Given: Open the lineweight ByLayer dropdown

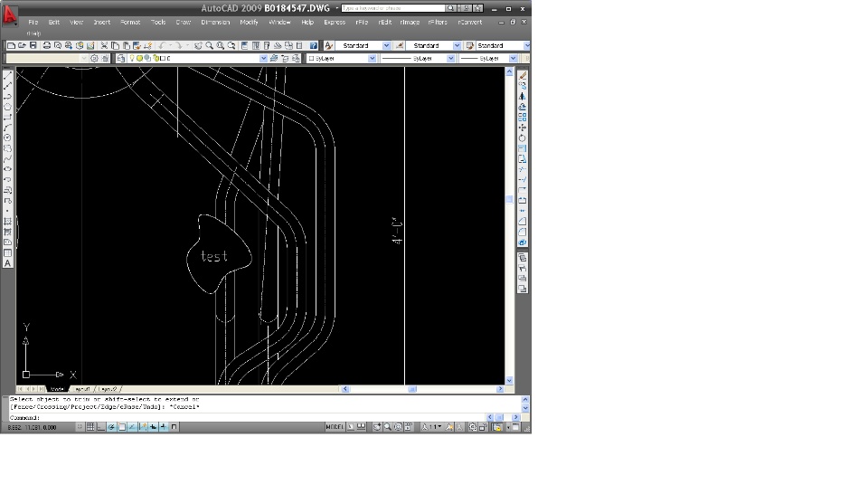Looking at the screenshot, I should tap(514, 58).
